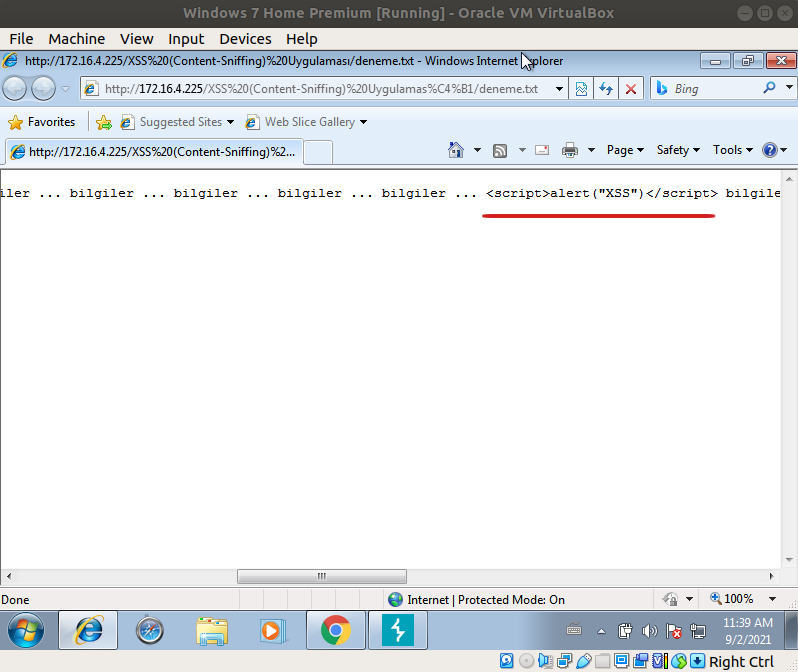The height and width of the screenshot is (672, 798).
Task: Open the search provider dropdown arrow
Action: [x=789, y=88]
